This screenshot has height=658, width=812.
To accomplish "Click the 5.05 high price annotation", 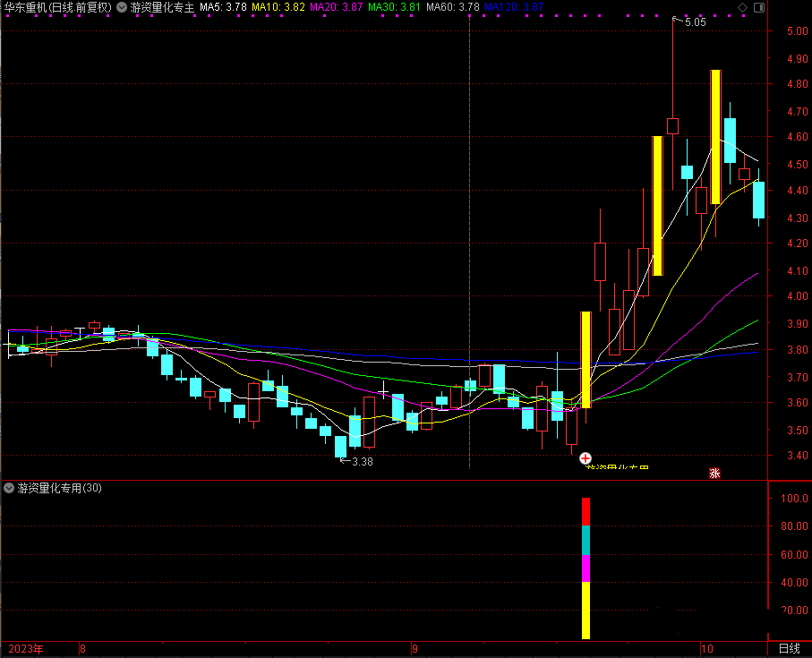I will click(x=695, y=22).
